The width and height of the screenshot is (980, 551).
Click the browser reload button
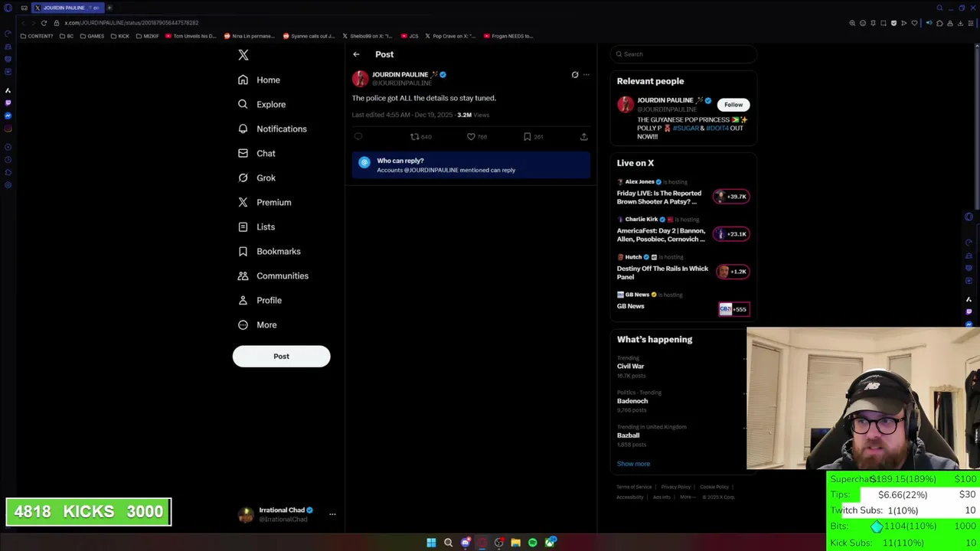coord(44,23)
